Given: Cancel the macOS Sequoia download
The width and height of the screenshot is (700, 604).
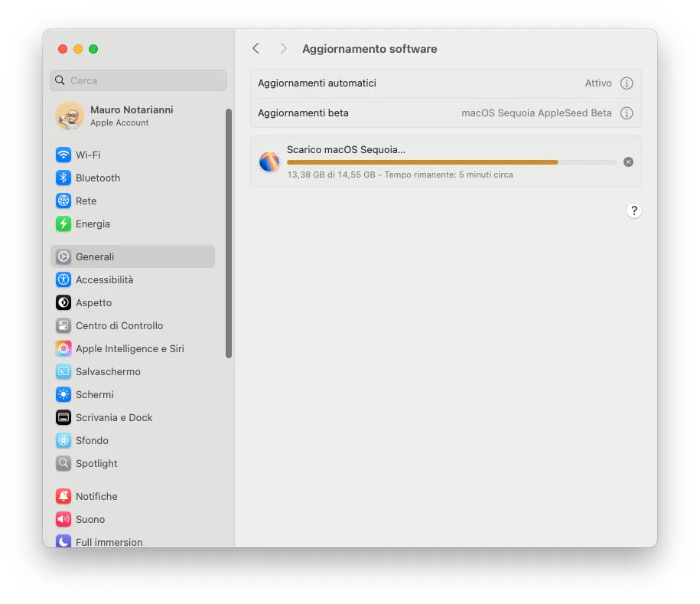Looking at the screenshot, I should [627, 162].
